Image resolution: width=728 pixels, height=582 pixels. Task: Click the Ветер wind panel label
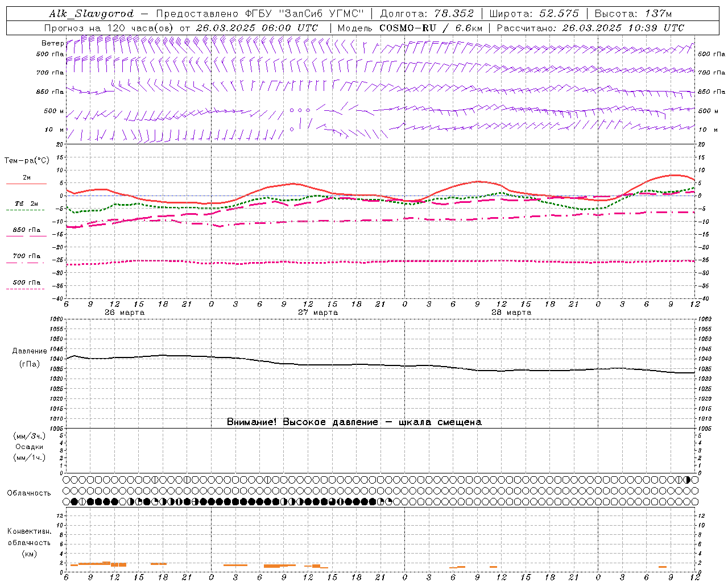52,43
